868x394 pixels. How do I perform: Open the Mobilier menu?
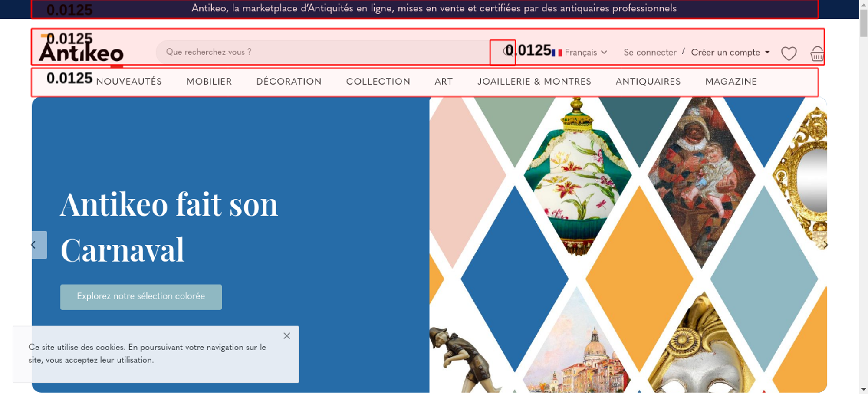coord(209,82)
